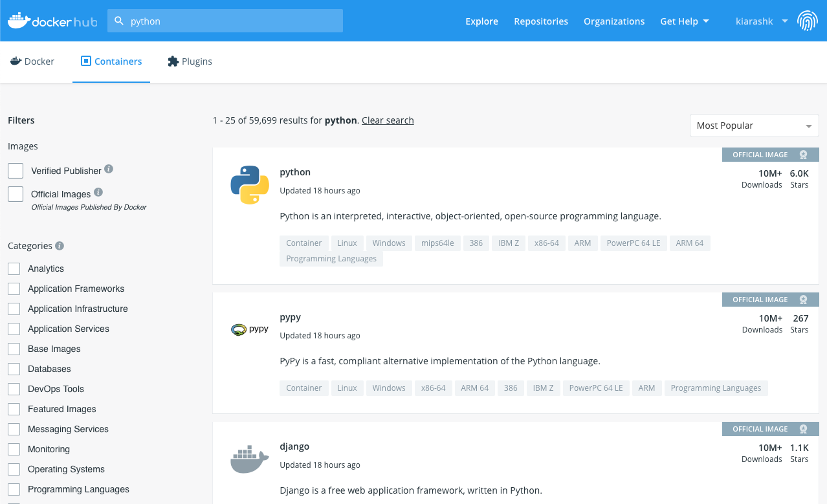
Task: Open the pypy repository title
Action: (291, 317)
